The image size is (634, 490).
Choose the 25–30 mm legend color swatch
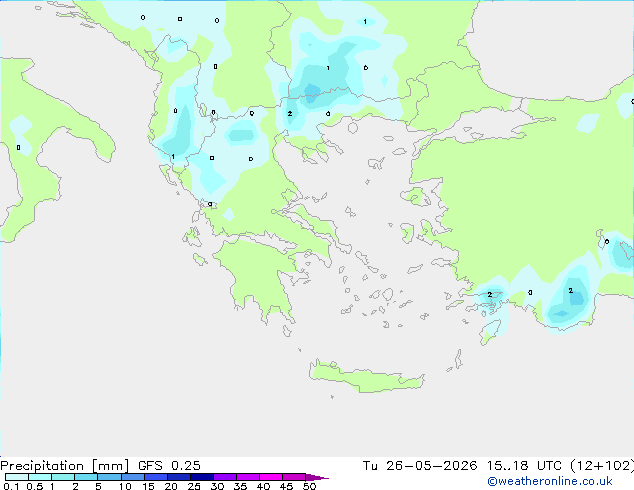click(x=201, y=477)
